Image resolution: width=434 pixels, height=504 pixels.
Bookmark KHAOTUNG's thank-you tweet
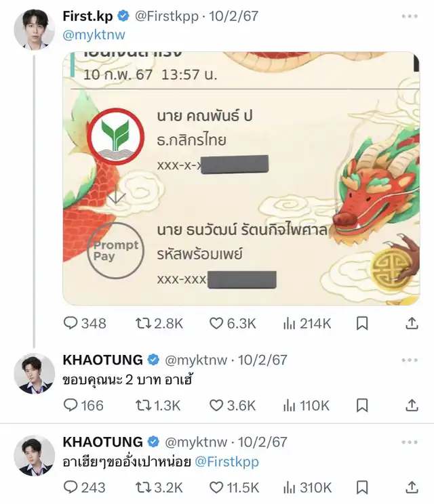(x=362, y=405)
